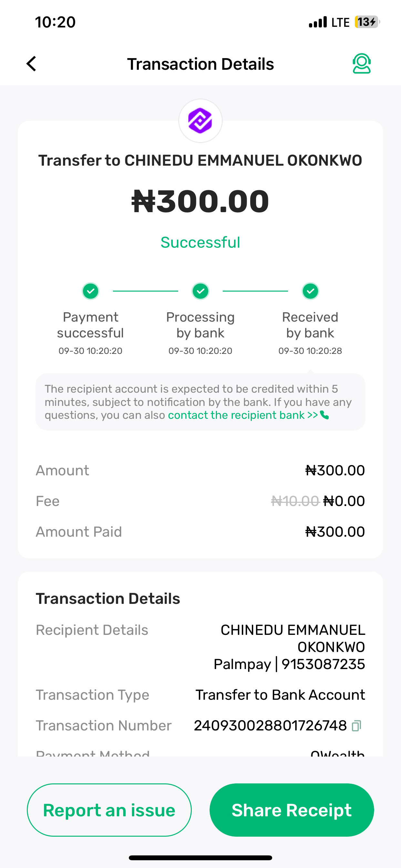Tap the home indicator bar
Screen dimensions: 401x868
(200, 858)
